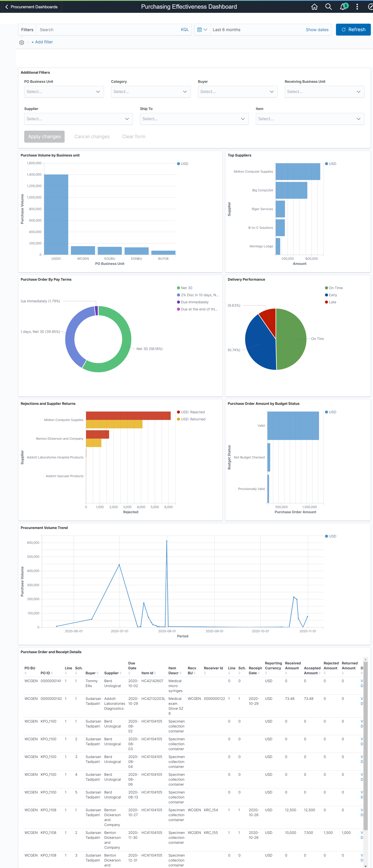Toggle Late legend entry
Screen dimensions: 373x868
[x=330, y=302]
